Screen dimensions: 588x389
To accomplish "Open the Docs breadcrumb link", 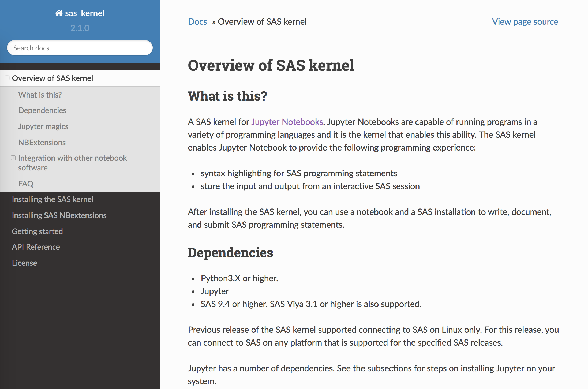I will point(197,22).
